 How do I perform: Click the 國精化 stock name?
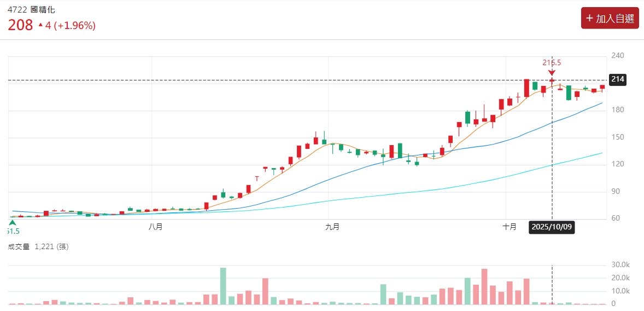pos(43,10)
